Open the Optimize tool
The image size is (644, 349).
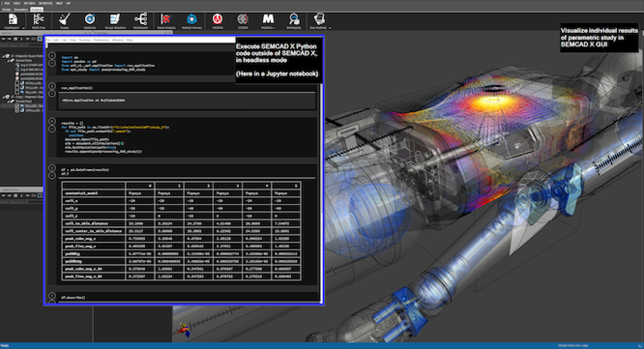pos(90,19)
